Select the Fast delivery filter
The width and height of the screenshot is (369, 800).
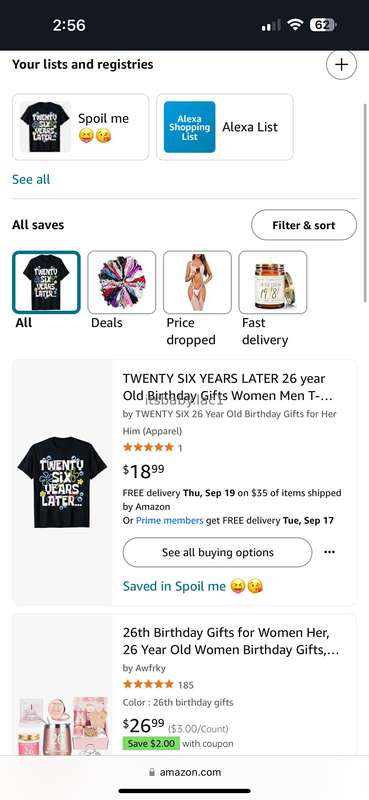click(x=273, y=299)
